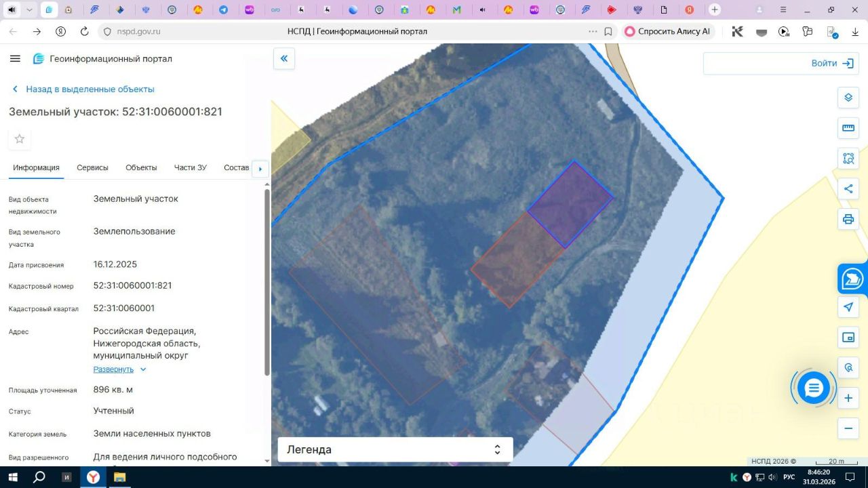The image size is (868, 488).
Task: Open Windows Start menu
Action: 13,477
